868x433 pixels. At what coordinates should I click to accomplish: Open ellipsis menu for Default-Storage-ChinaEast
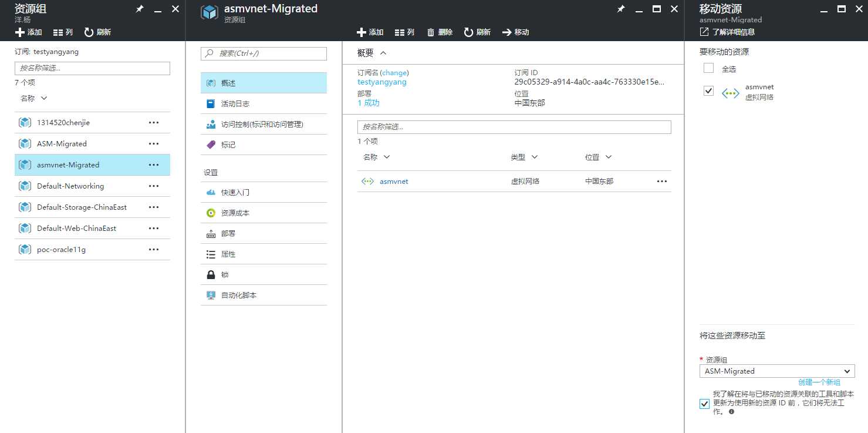coord(154,207)
